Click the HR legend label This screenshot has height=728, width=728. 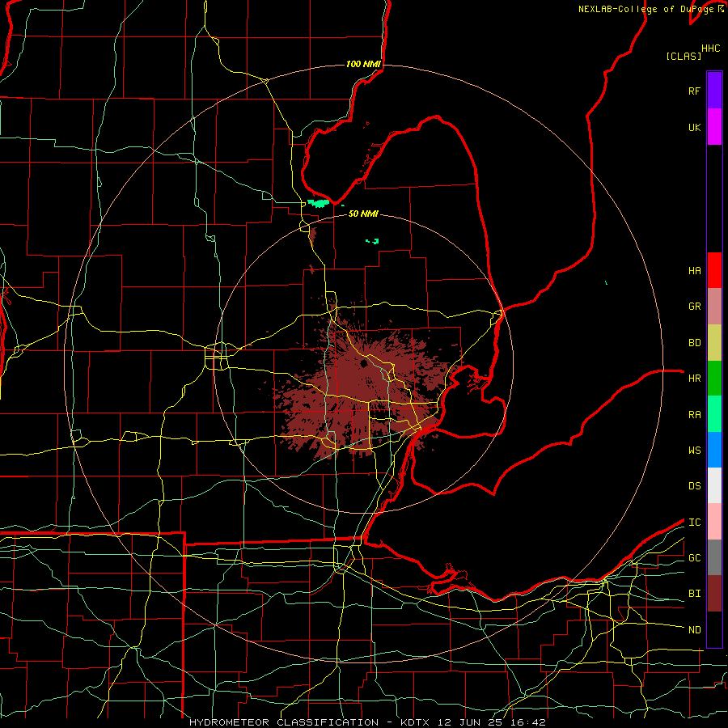(x=694, y=379)
